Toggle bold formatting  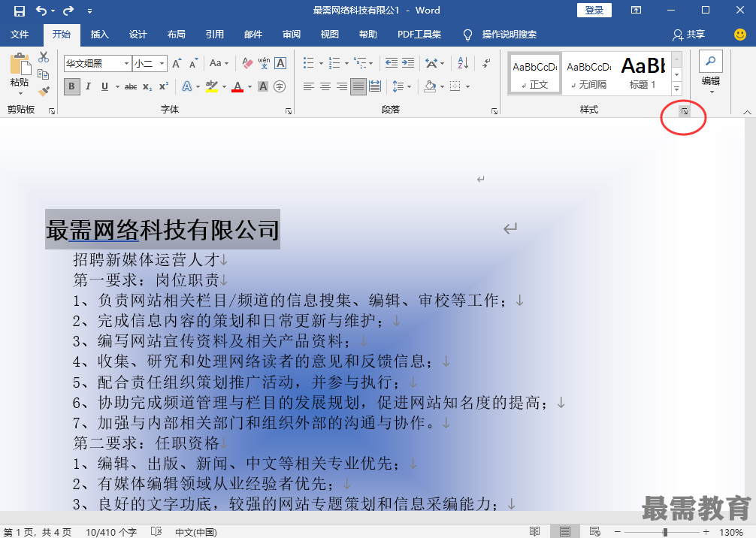[x=72, y=86]
